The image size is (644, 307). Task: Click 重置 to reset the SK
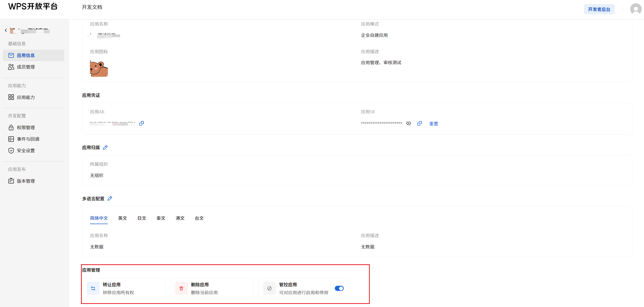(434, 124)
